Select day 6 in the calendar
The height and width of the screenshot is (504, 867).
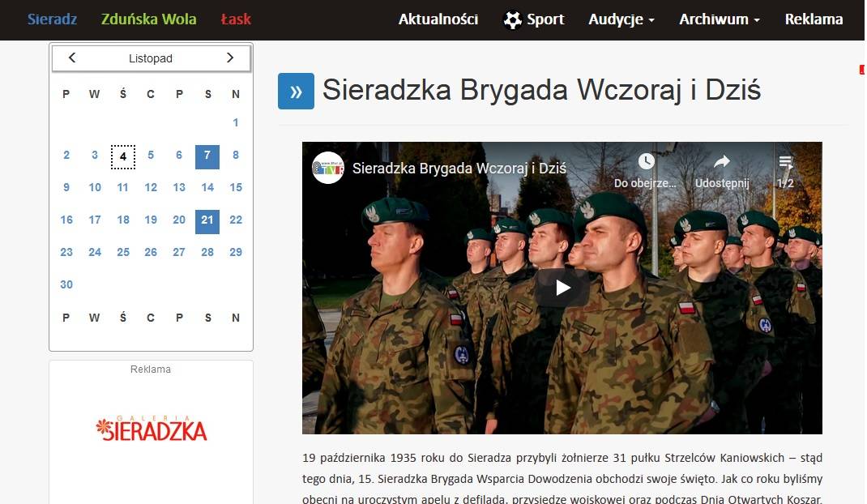178,155
